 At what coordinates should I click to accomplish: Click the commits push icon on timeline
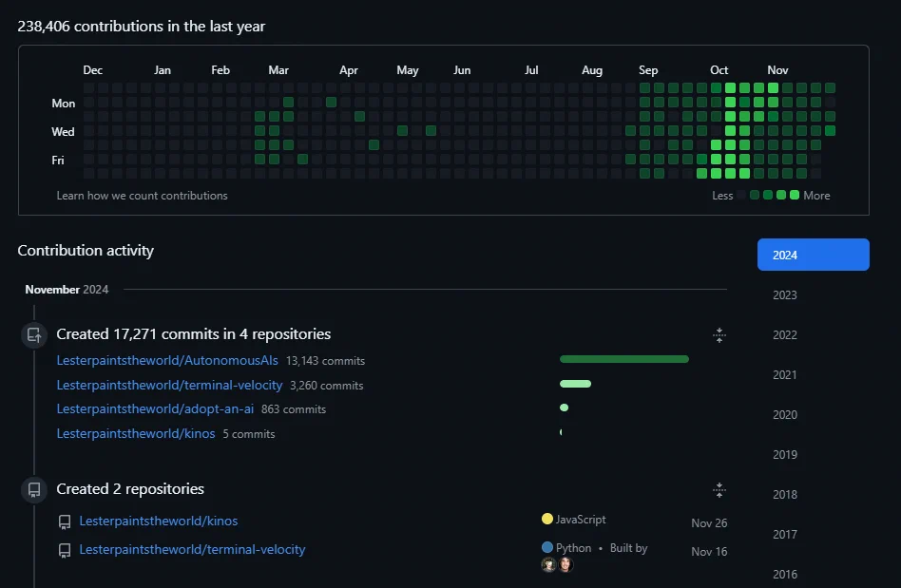[x=34, y=334]
